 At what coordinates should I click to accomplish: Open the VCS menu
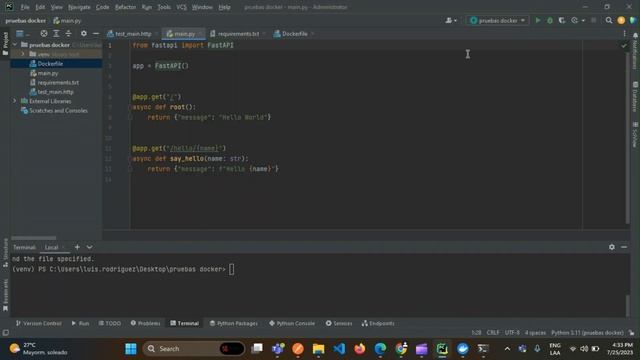pos(181,7)
